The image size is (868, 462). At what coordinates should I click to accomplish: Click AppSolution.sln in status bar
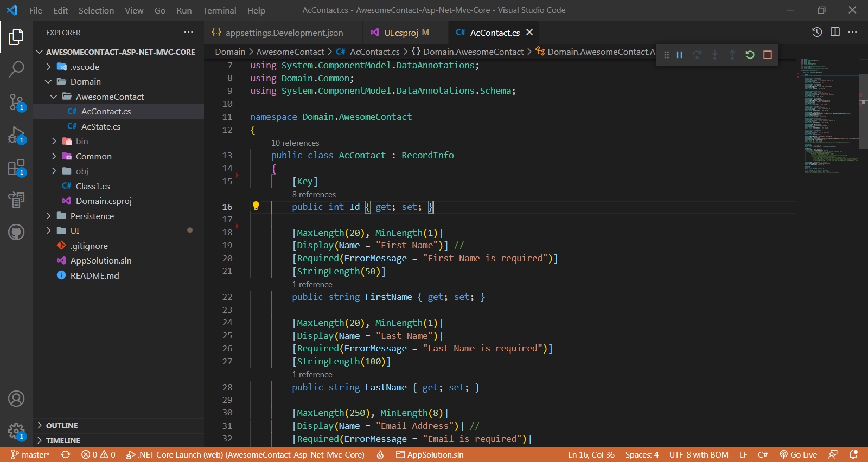tap(430, 454)
